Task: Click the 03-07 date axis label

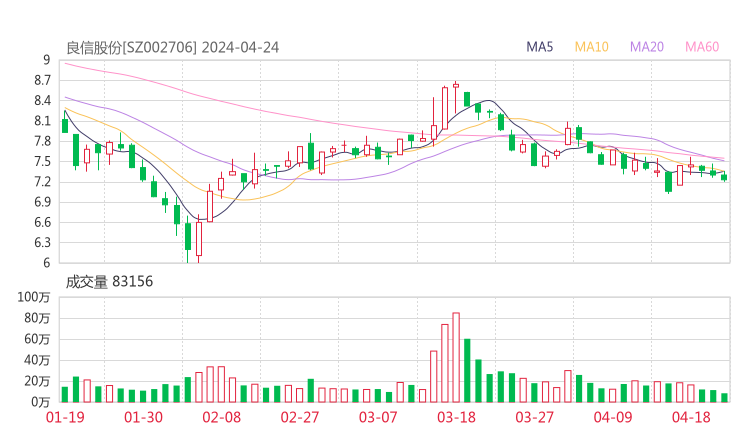Action: pyautogui.click(x=378, y=417)
